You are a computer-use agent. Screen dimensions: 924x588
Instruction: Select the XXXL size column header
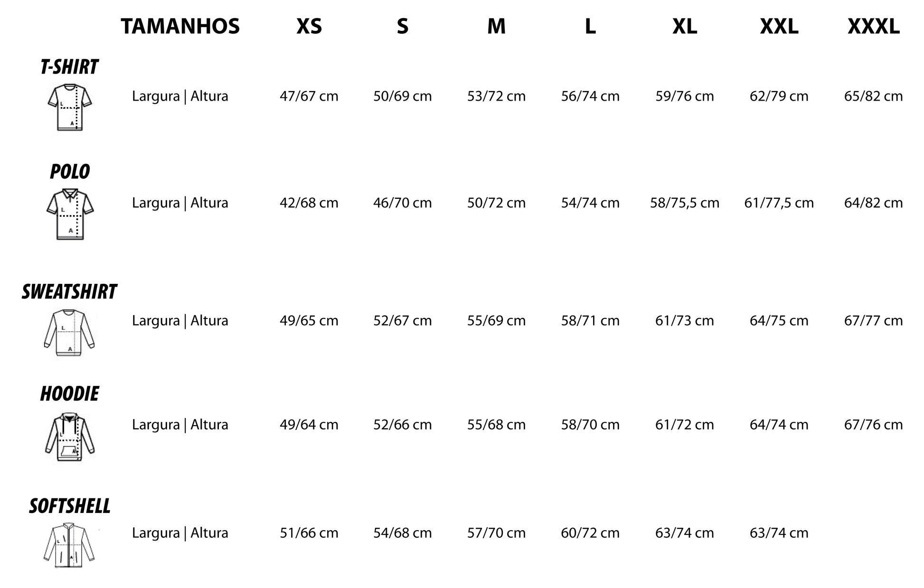click(873, 27)
